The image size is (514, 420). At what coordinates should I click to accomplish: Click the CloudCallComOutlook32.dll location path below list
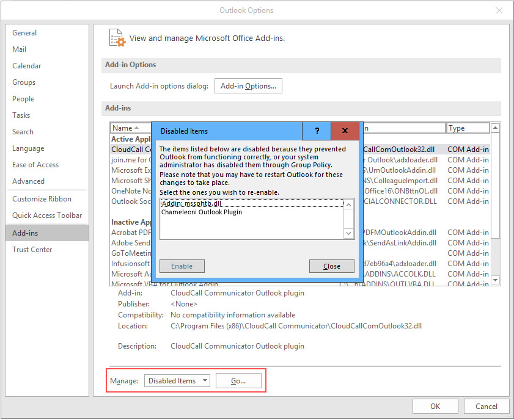(x=296, y=326)
